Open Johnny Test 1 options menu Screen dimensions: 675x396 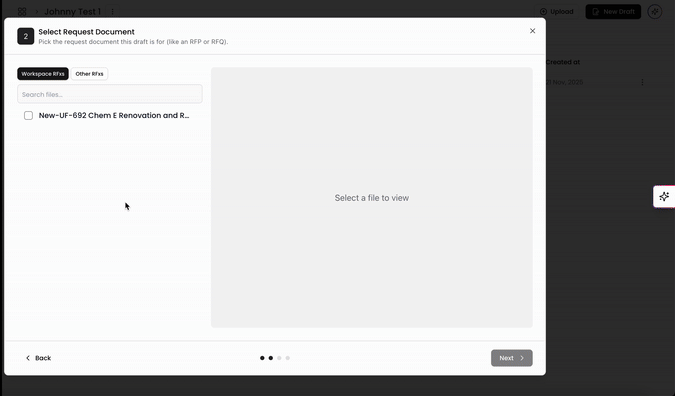click(x=112, y=12)
